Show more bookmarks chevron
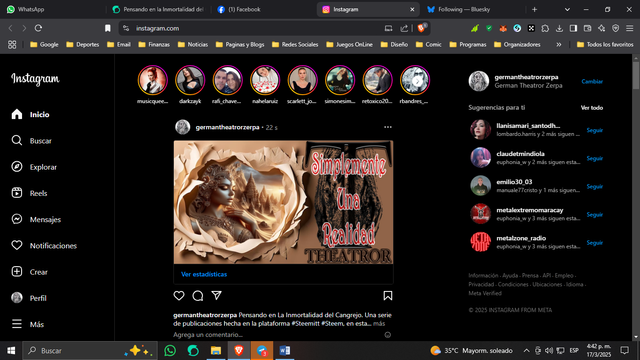This screenshot has width=640, height=360. (558, 44)
